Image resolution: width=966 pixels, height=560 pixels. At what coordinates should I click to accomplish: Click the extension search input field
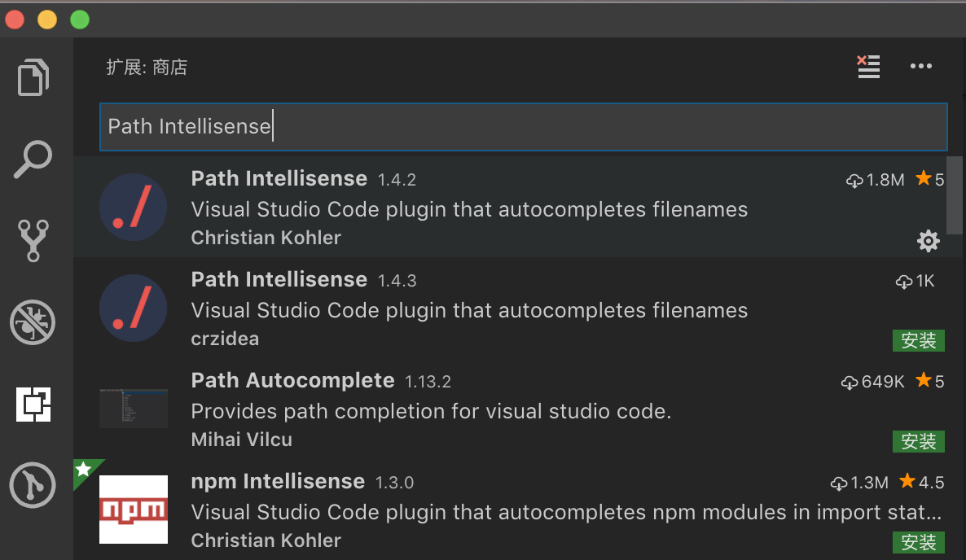[x=523, y=127]
